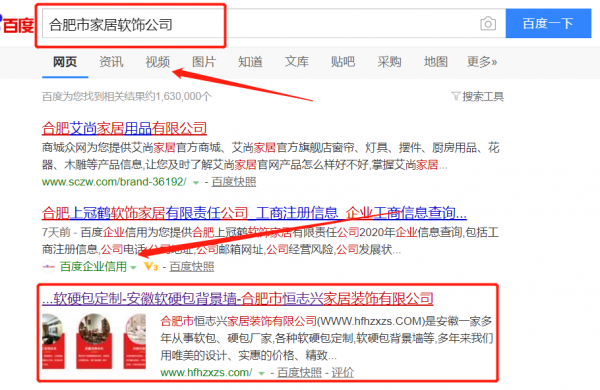
Task: Open 百度快照 for the hfhzxzs.com result
Action: pos(299,372)
